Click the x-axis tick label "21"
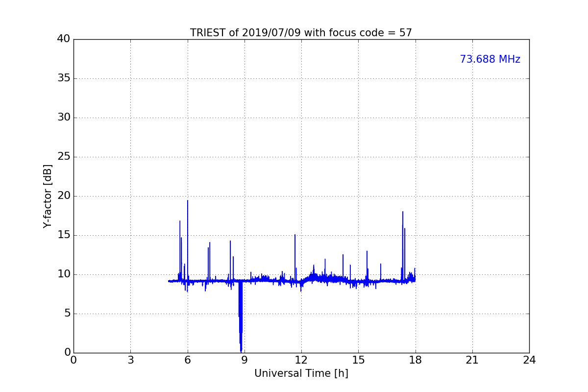The image size is (588, 392). point(472,360)
